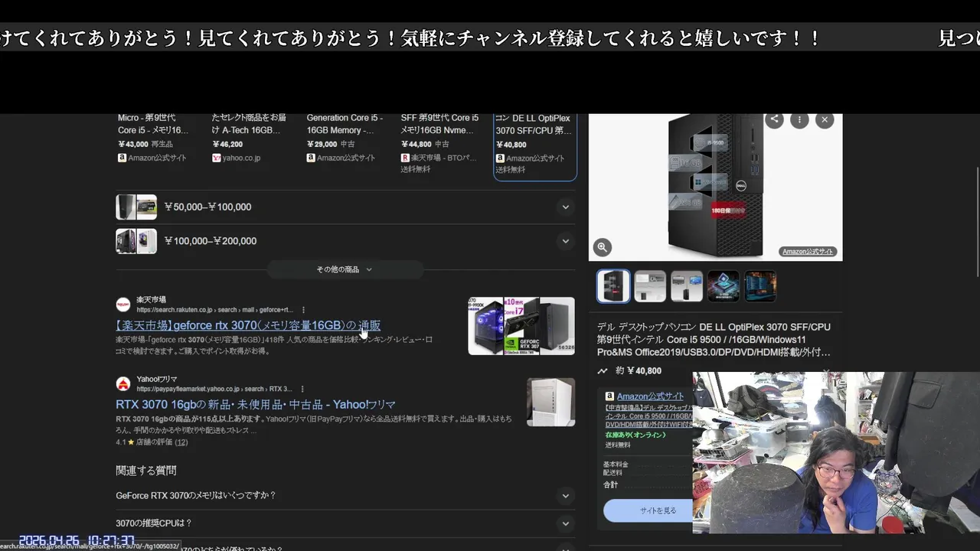Click the サイトを見る button

(648, 510)
